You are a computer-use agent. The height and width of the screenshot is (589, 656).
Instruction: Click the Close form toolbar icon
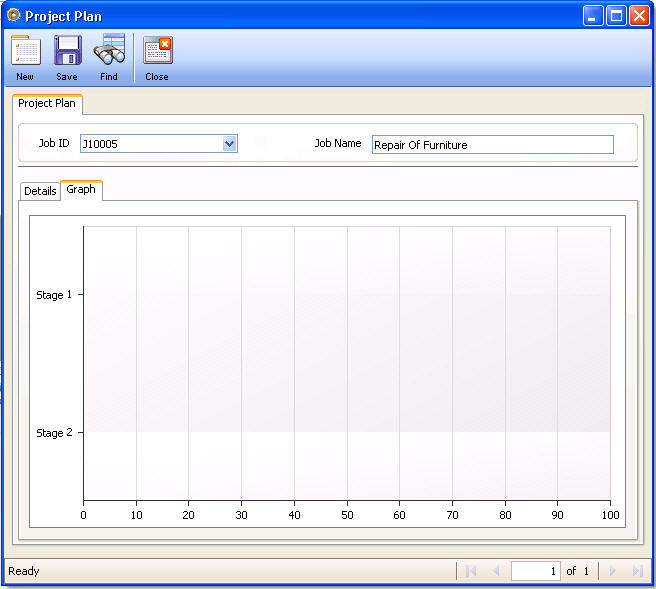pyautogui.click(x=158, y=50)
